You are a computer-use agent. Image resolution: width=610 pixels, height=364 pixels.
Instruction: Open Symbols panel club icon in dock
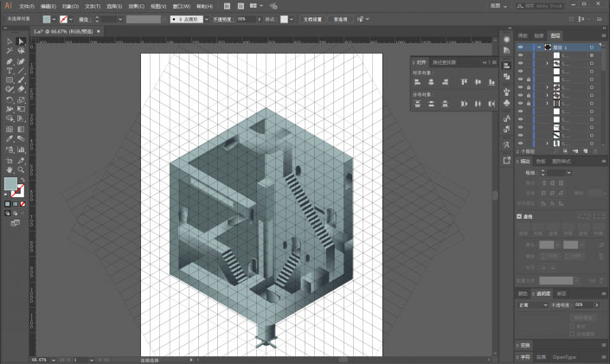506,103
